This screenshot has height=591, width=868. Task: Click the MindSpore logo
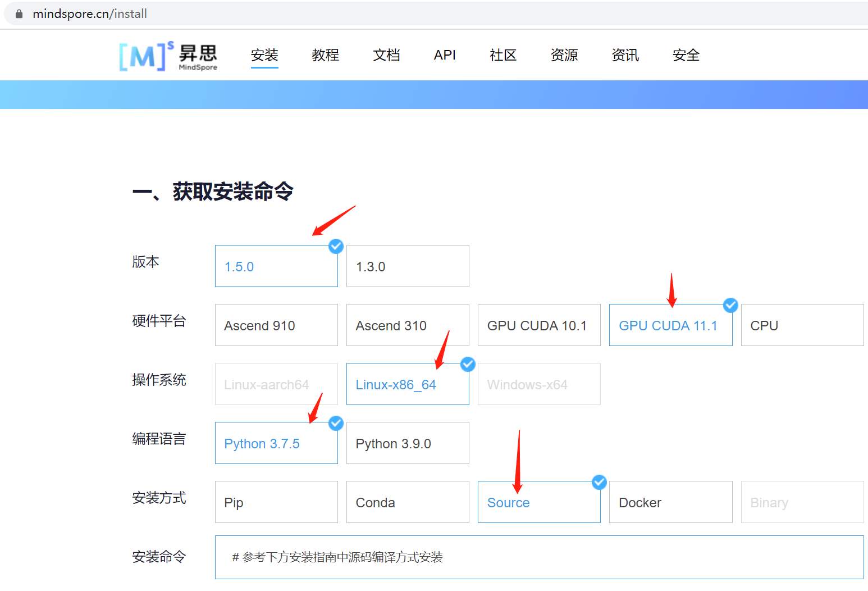(x=168, y=56)
